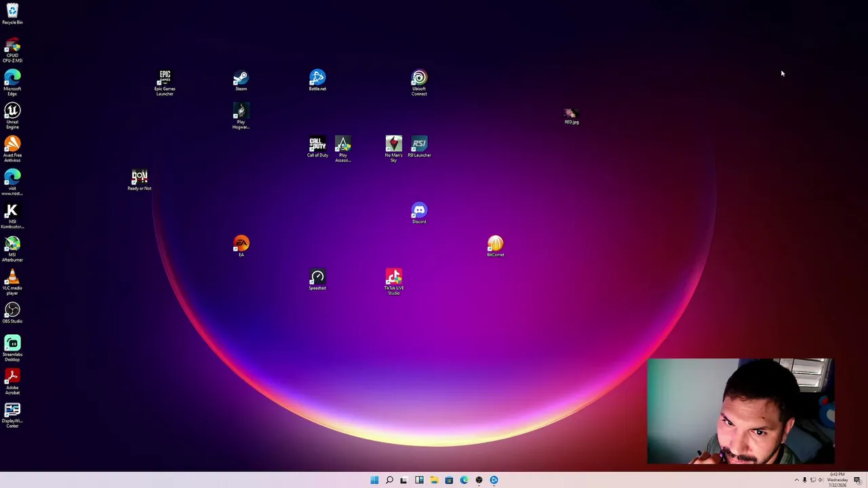Viewport: 868px width, 488px height.
Task: Select the VLC media player shortcut
Action: pos(12,282)
